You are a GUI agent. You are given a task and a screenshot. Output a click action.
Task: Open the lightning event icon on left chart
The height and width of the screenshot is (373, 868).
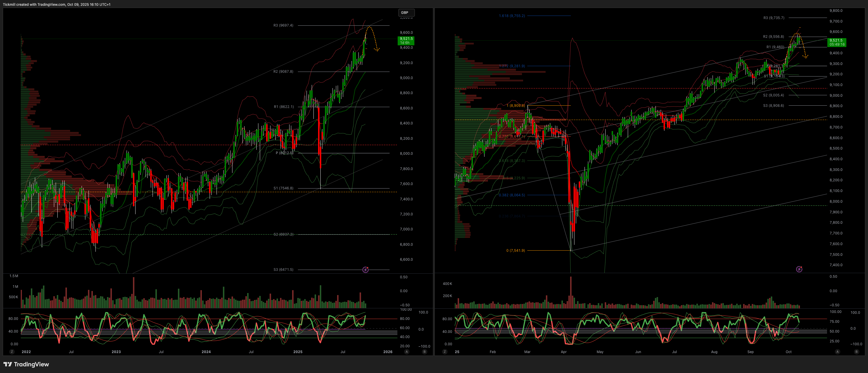(366, 270)
